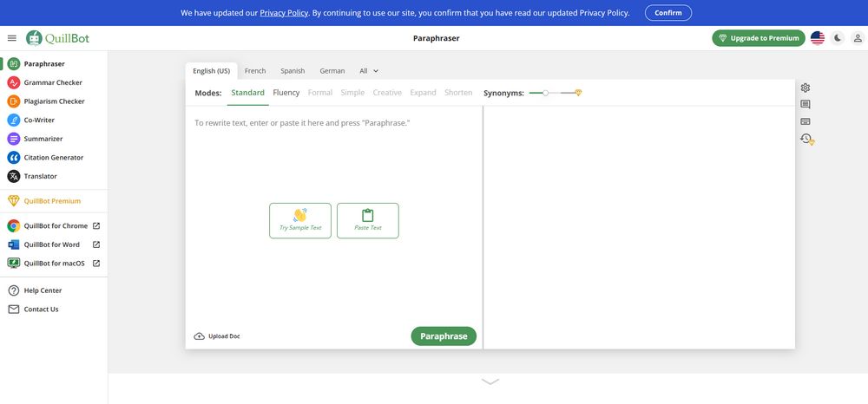868x404 pixels.
Task: Open the Translator tool icon
Action: pyautogui.click(x=14, y=176)
